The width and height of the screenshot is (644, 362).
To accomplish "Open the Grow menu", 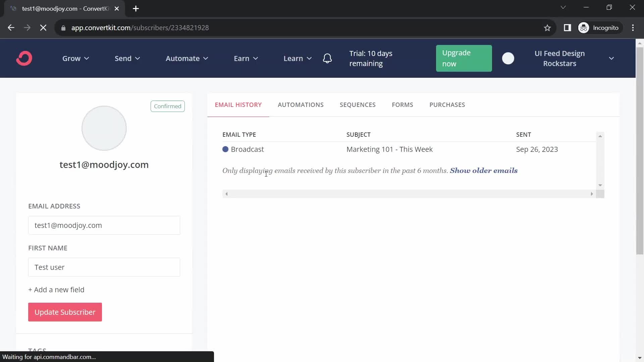I will tap(75, 58).
